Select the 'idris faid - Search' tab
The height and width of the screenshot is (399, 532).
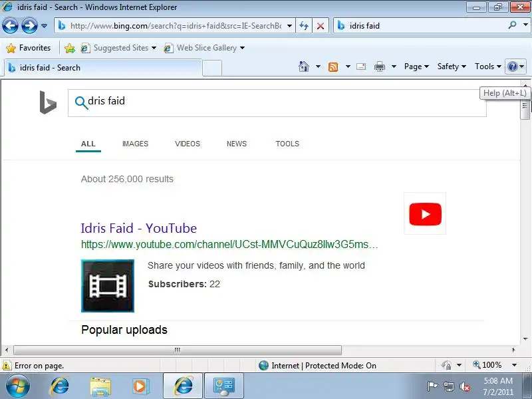tap(103, 68)
